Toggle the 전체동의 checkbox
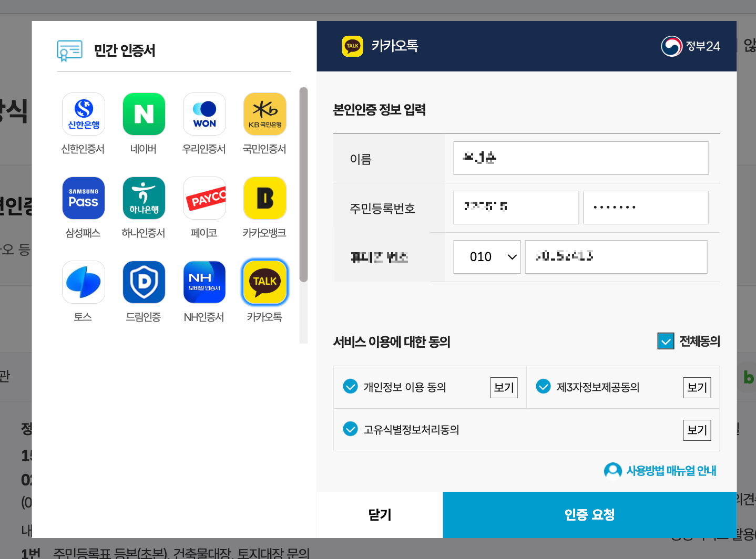This screenshot has height=559, width=756. [666, 341]
